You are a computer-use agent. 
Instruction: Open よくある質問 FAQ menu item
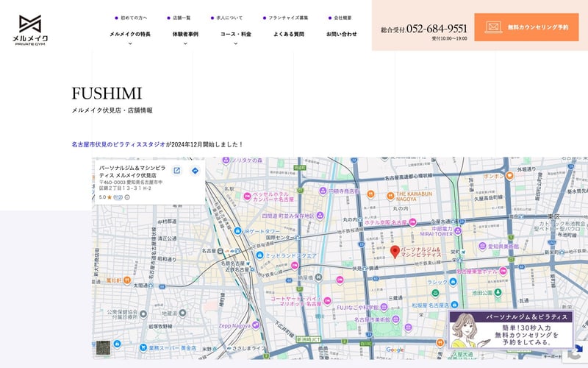point(289,34)
